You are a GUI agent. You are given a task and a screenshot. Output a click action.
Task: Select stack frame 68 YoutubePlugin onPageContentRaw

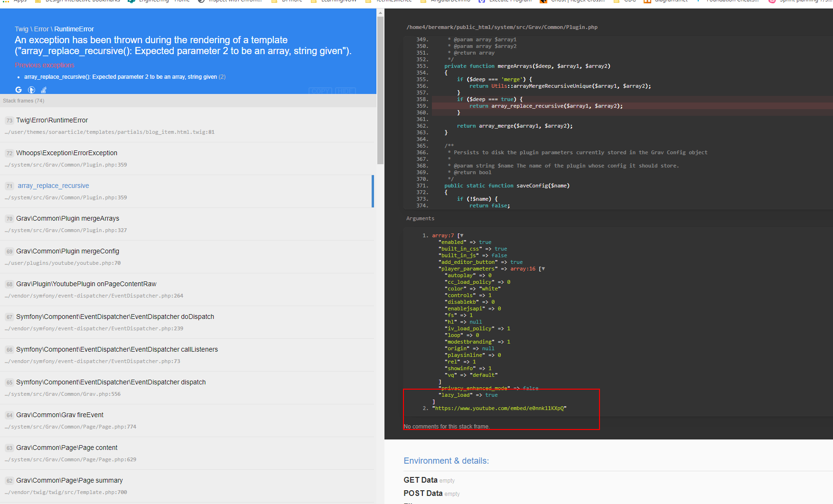(187, 289)
